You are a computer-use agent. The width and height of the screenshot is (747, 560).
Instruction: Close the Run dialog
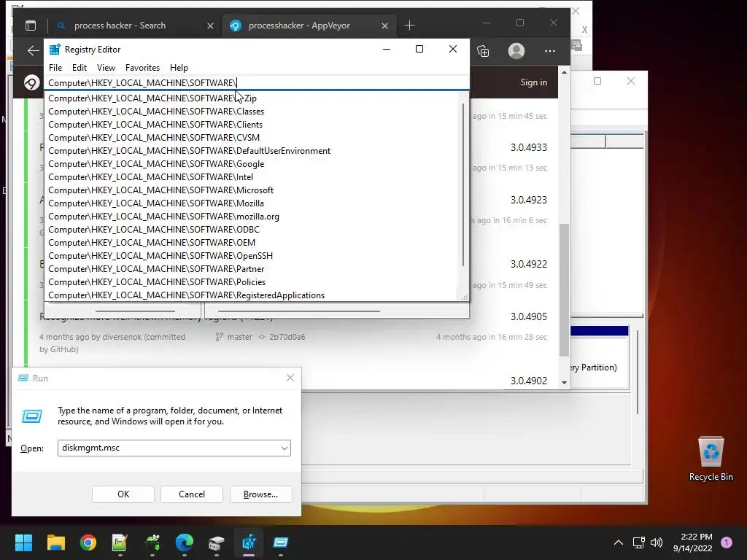(290, 378)
